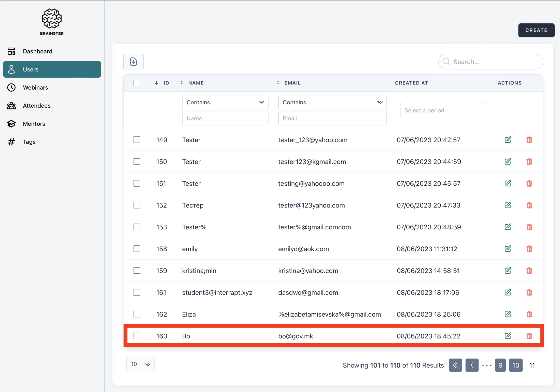Viewport: 560px width, 392px height.
Task: Check the box for user 163 Bo
Action: tap(137, 336)
